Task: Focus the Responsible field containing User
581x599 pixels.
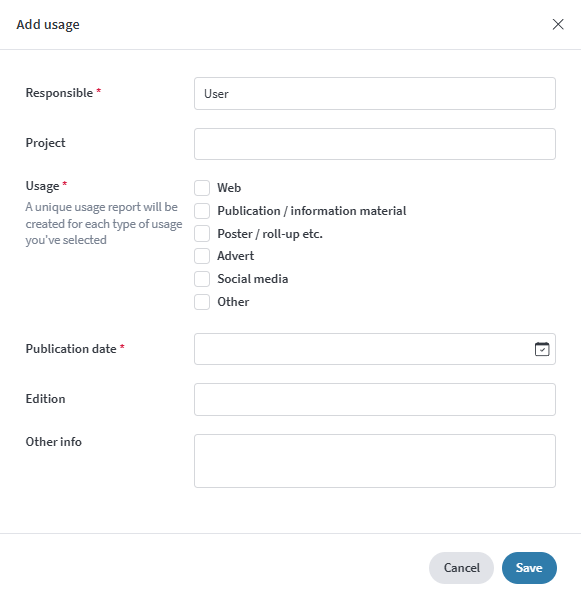Action: 375,94
